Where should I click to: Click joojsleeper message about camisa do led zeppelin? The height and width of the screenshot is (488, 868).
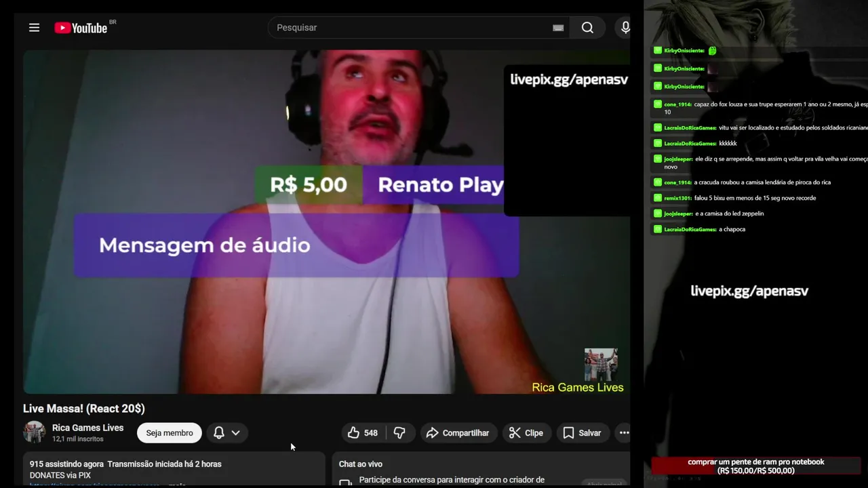714,213
